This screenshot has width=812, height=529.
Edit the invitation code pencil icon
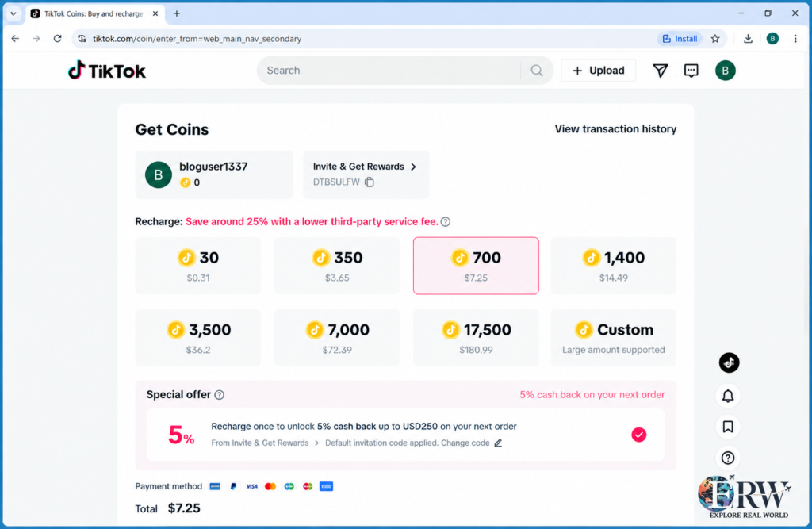coord(498,443)
